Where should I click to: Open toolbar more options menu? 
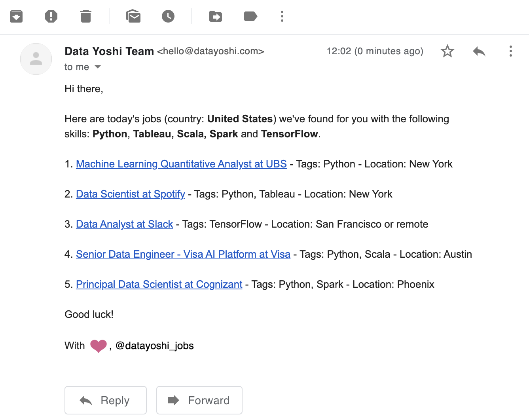282,16
